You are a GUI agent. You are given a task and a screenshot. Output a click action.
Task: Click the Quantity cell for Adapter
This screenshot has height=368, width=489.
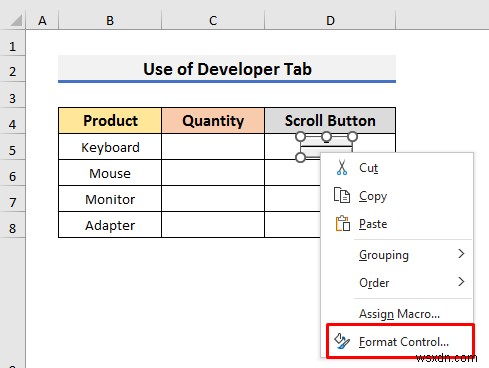[x=213, y=225]
